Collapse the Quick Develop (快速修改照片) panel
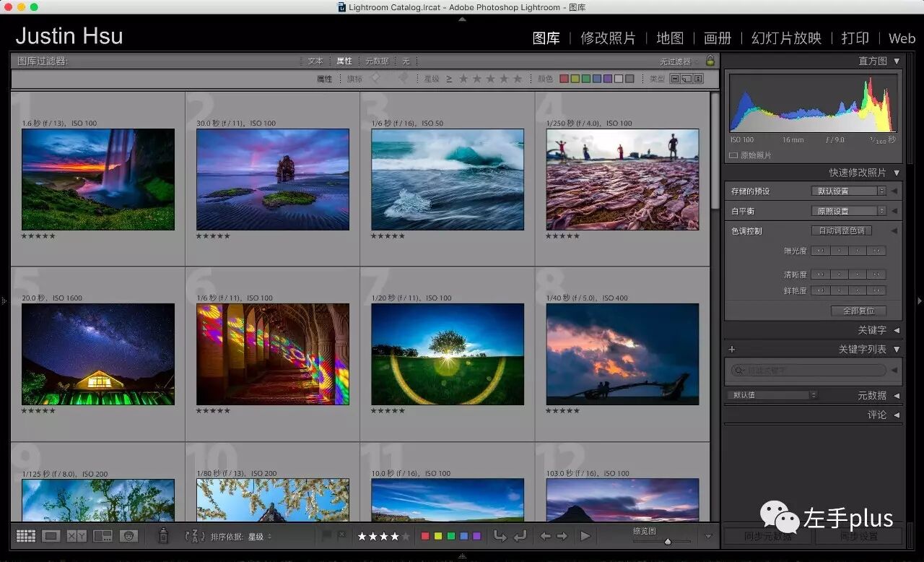 (x=897, y=173)
